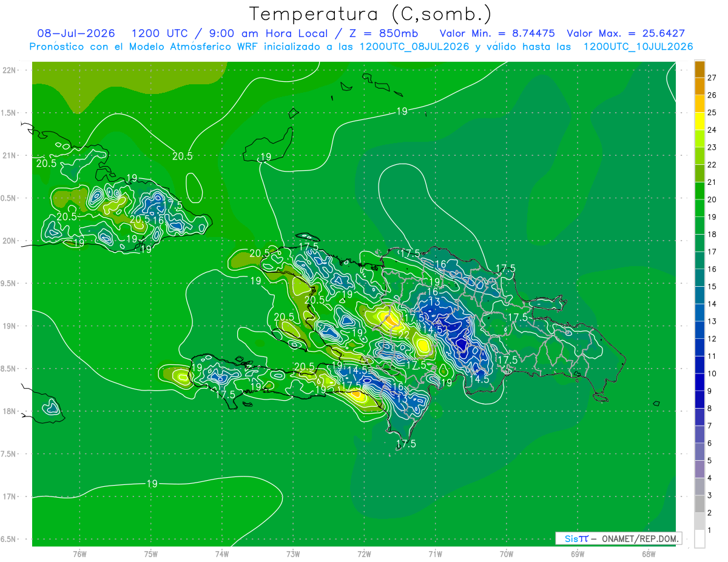The image size is (728, 562).
Task: Click "Valor Max. = 25.6427" in the header
Action: pyautogui.click(x=626, y=33)
